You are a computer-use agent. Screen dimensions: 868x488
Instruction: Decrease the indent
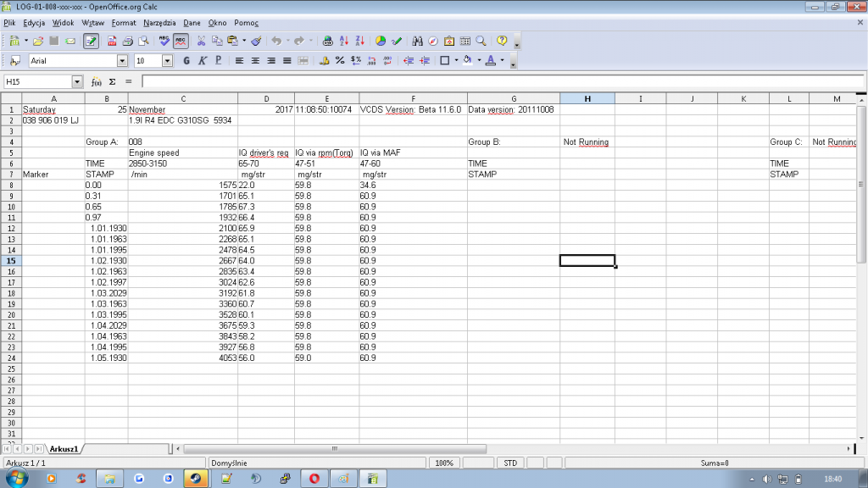click(409, 61)
